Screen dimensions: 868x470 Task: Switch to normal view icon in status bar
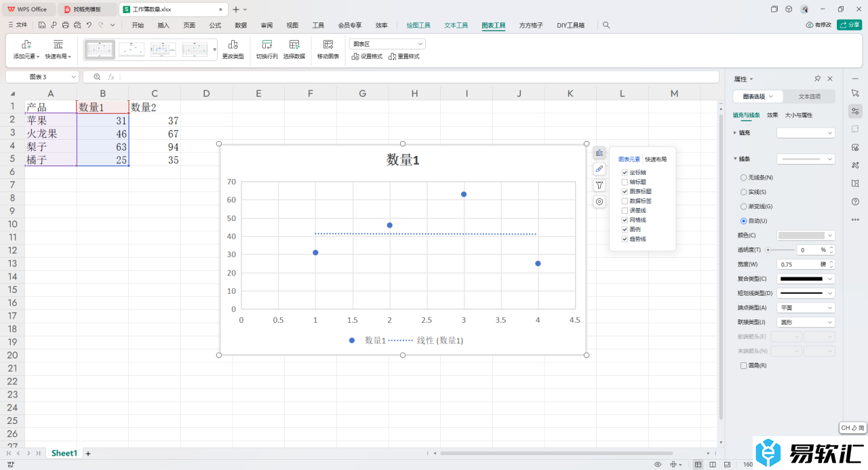(x=698, y=465)
